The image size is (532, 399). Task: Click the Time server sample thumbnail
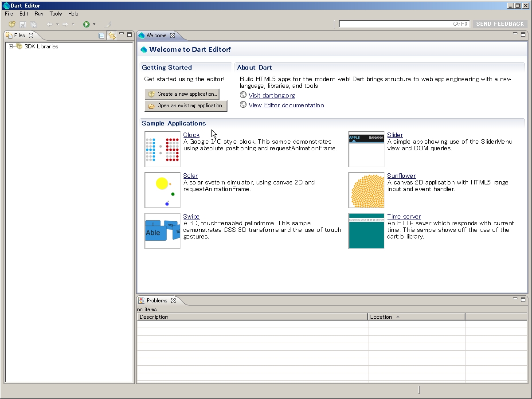367,231
